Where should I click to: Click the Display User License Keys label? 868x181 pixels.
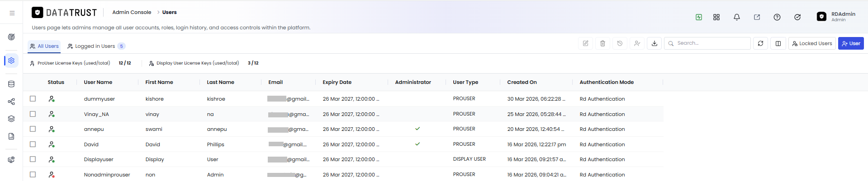[x=198, y=63]
